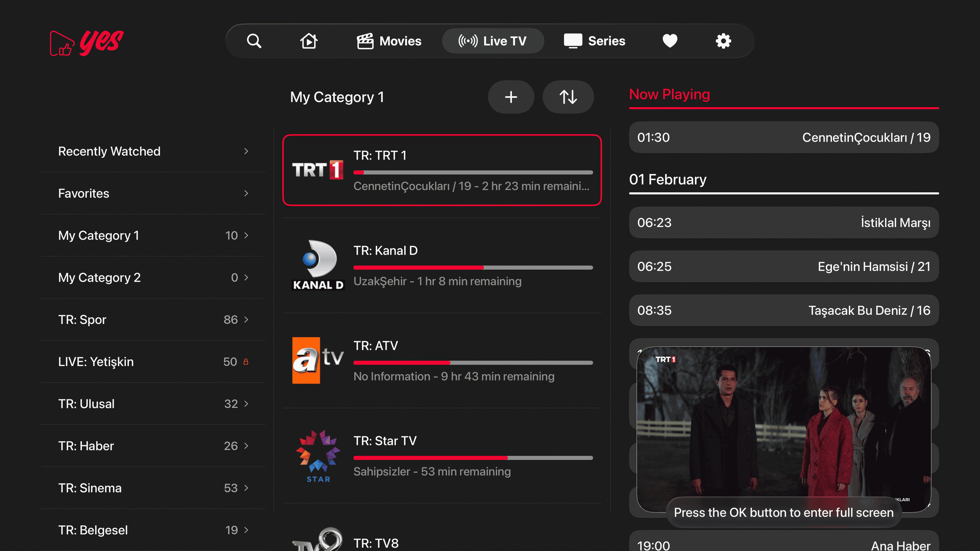Open the Favorites list in the sidebar
980x551 pixels.
point(84,193)
